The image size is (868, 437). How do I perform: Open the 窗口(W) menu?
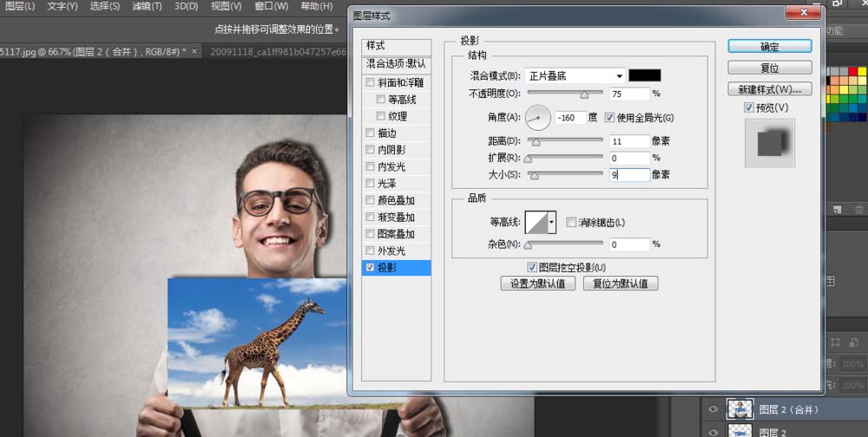pos(271,7)
